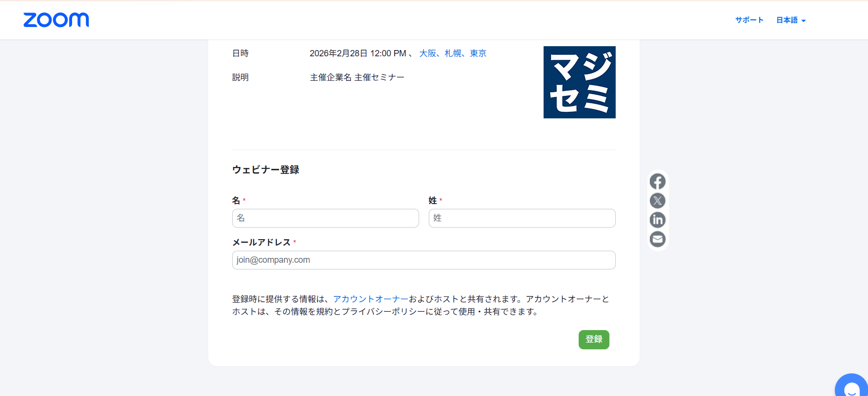This screenshot has width=868, height=396.
Task: Click the 名 field label
Action: (236, 200)
